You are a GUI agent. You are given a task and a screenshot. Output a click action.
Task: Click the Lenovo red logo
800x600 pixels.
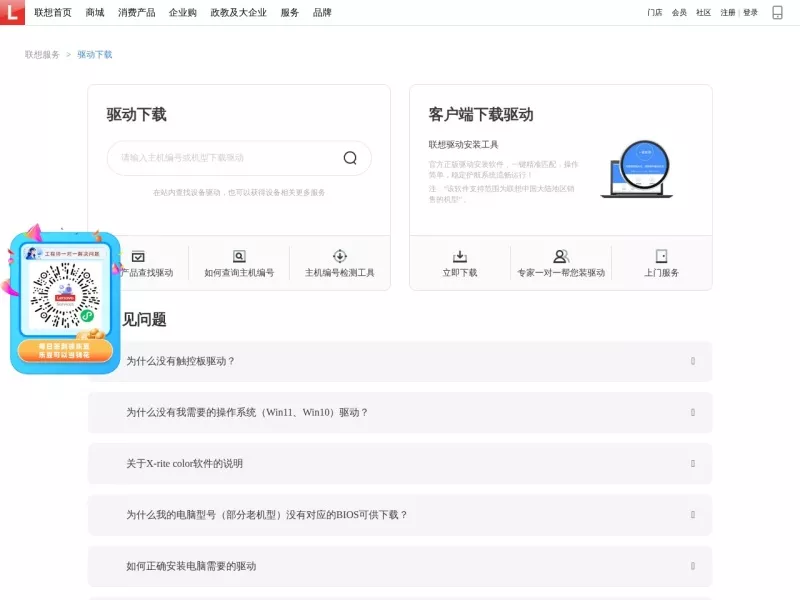pyautogui.click(x=12, y=12)
